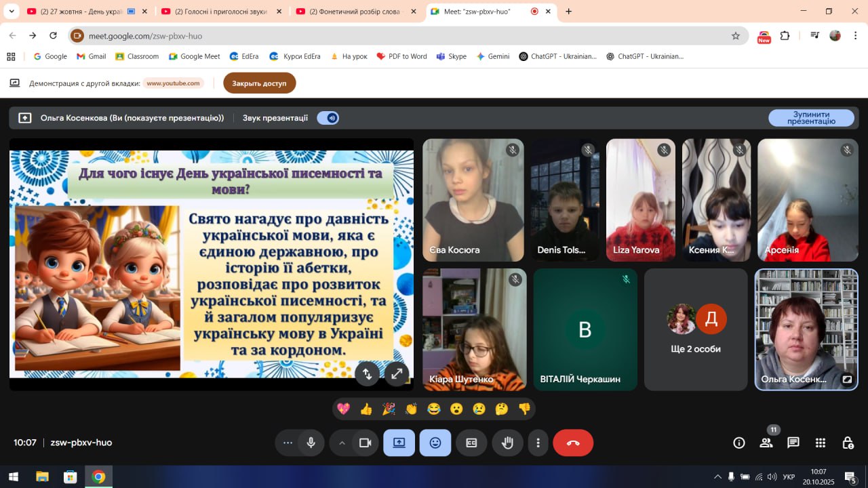Open the Ще 2 особи participant tile
868x488 pixels.
pyautogui.click(x=695, y=329)
